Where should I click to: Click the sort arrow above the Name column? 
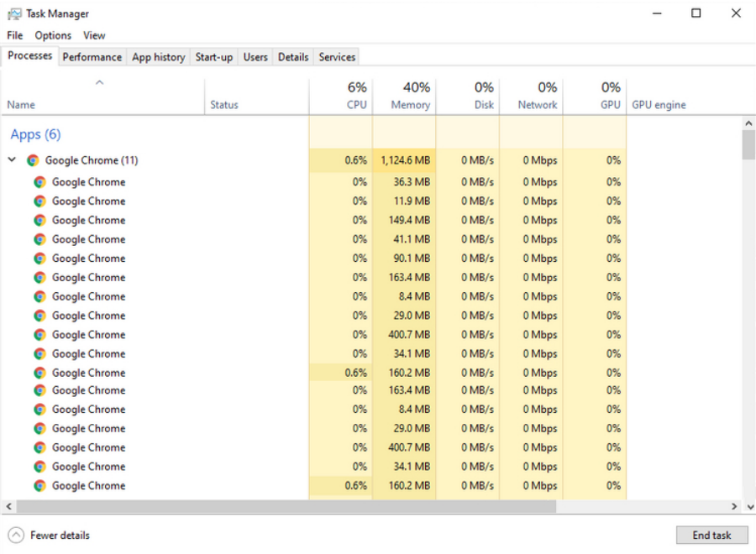(99, 82)
